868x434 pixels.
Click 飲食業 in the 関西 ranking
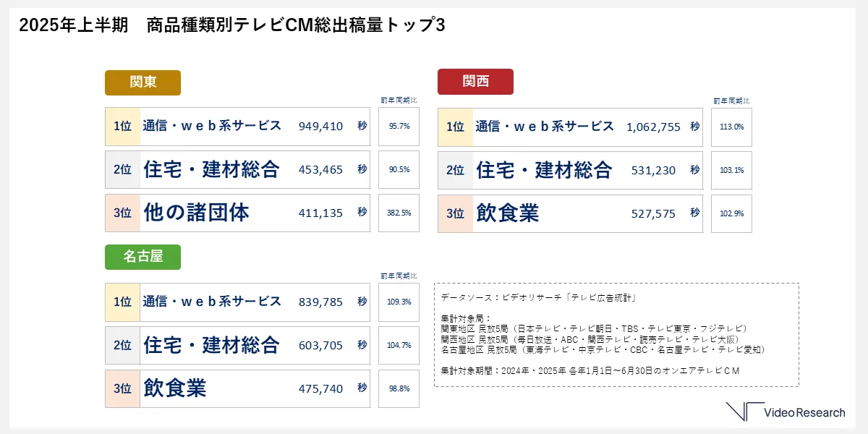[508, 213]
